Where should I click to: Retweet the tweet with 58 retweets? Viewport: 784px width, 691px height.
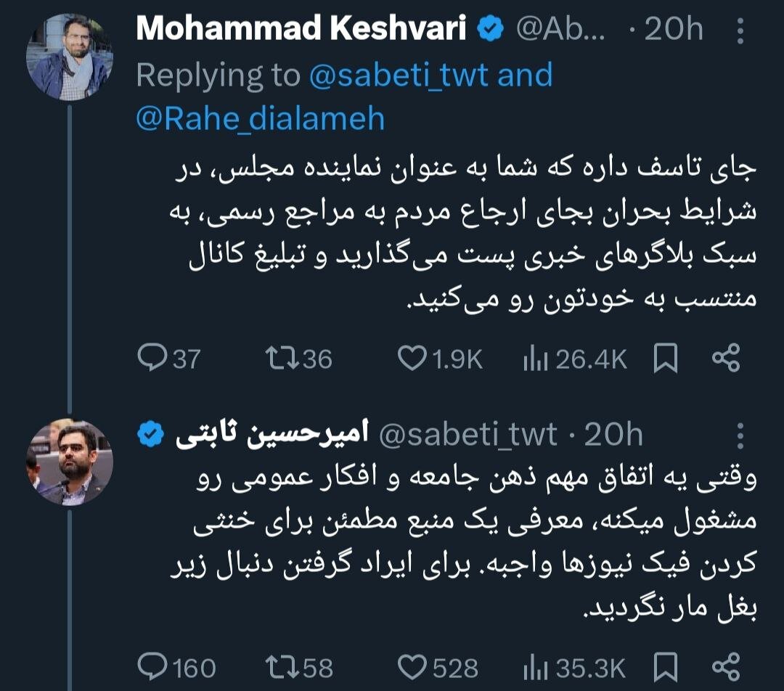click(279, 667)
